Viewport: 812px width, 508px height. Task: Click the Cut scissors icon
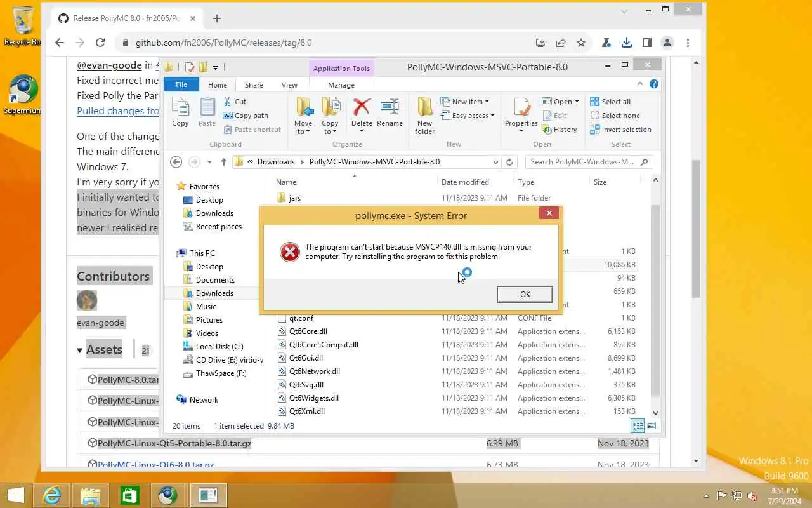228,102
